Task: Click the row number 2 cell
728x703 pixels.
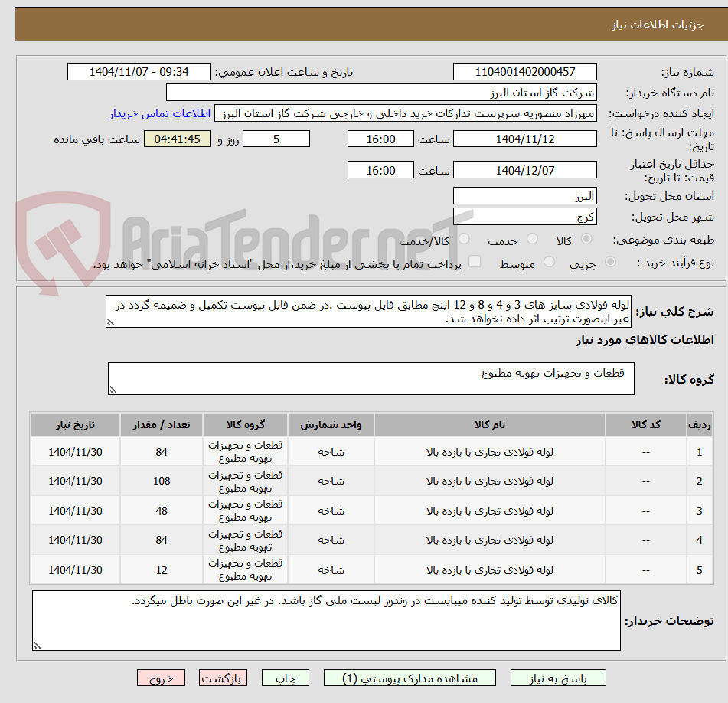Action: (x=699, y=481)
